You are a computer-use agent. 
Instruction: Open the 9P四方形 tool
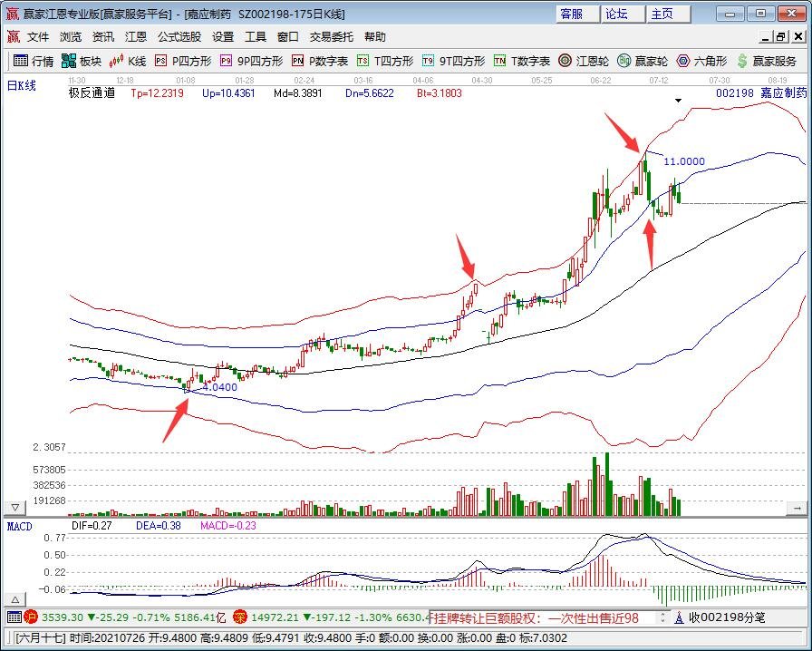251,61
